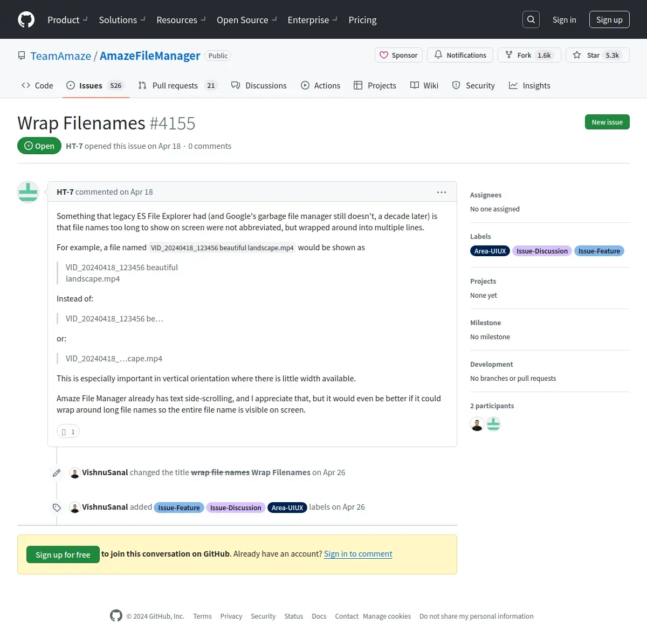Click VishnuSanal name in labels event
Image resolution: width=647 pixels, height=644 pixels.
coord(105,507)
